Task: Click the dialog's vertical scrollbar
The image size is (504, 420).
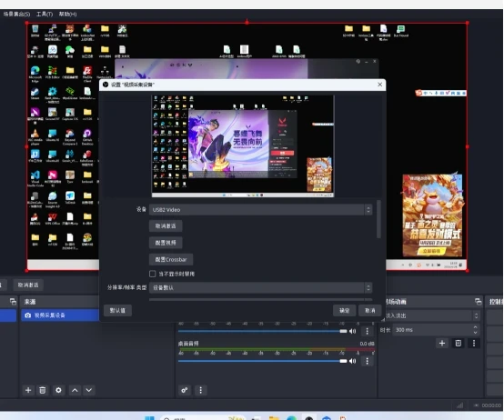Action: coord(378,219)
